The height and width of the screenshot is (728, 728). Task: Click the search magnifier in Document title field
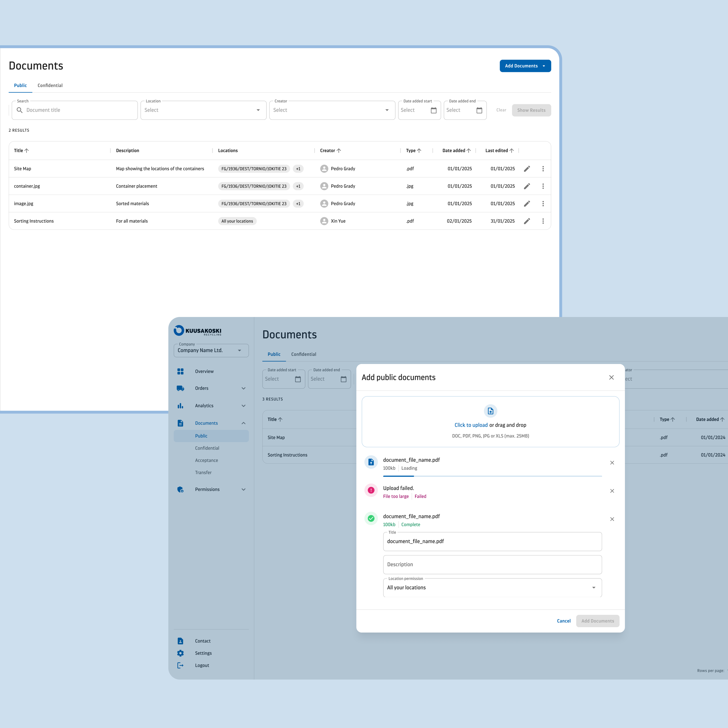20,110
